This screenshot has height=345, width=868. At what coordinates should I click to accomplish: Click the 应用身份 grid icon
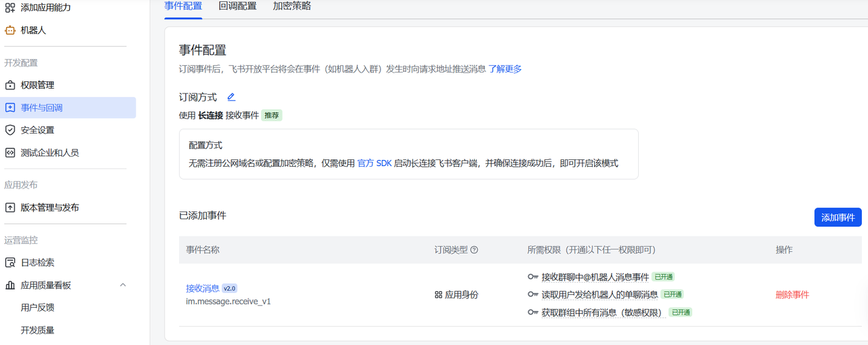[438, 295]
